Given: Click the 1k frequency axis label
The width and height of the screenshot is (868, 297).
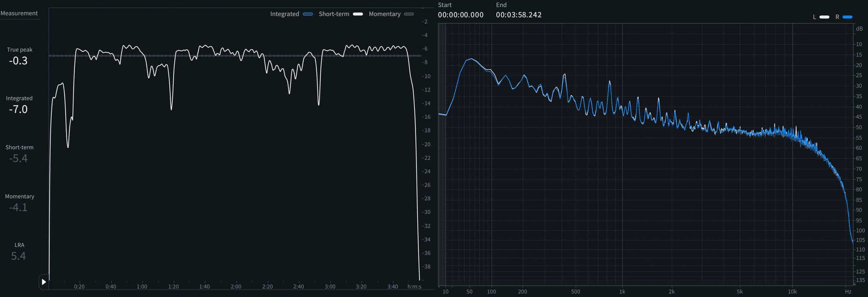Looking at the screenshot, I should 622,292.
